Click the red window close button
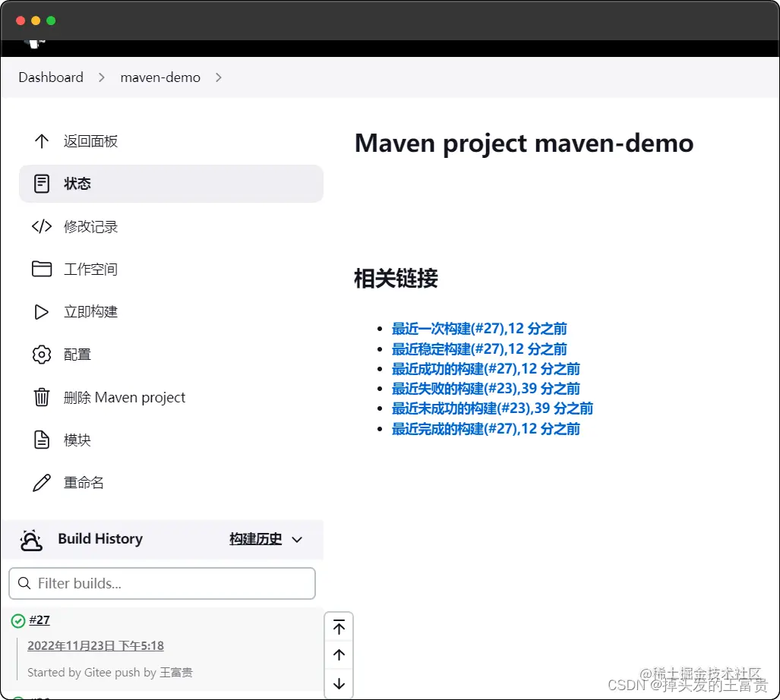This screenshot has height=700, width=780. coord(21,20)
